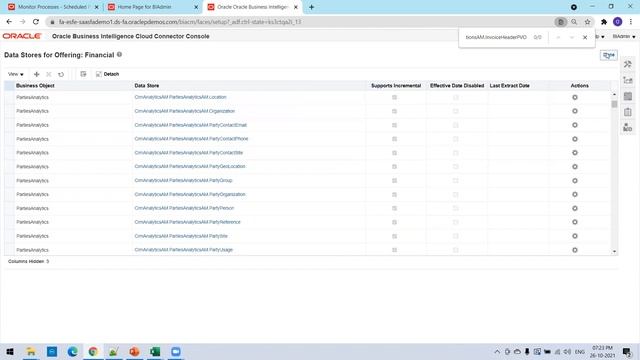This screenshot has height=360, width=640.
Task: Open help icon beside Financial heading
Action: click(119, 54)
